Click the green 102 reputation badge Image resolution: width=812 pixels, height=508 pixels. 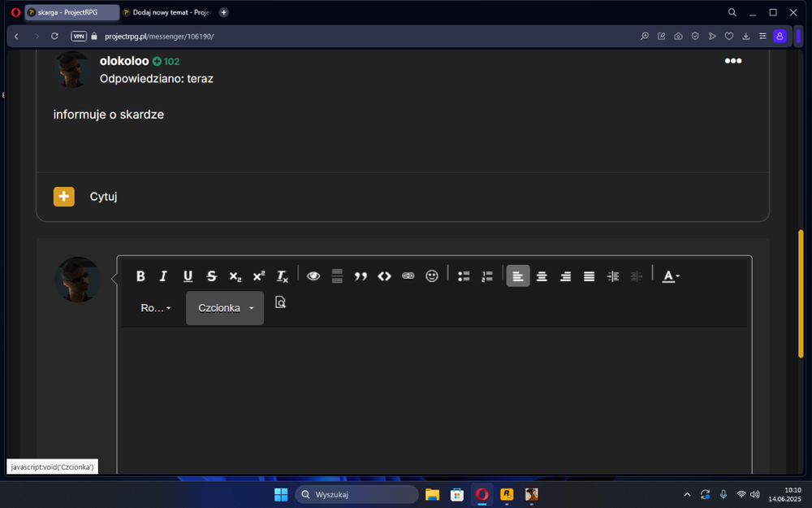tap(166, 61)
